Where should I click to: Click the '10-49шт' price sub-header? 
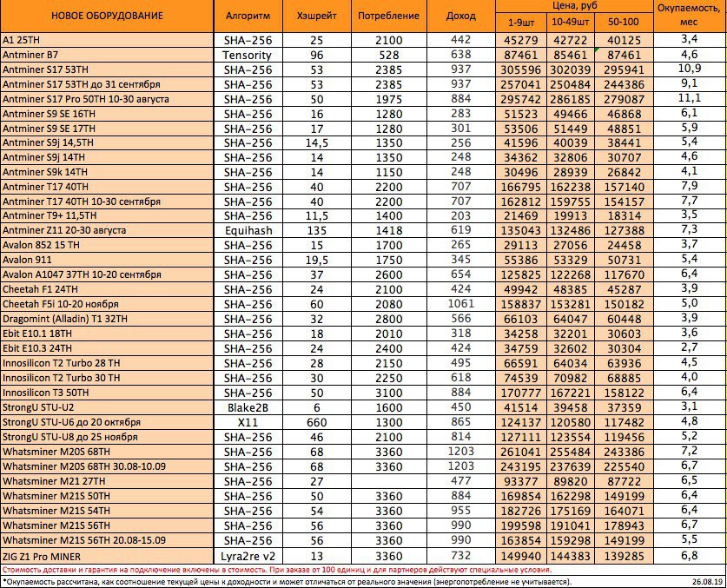pyautogui.click(x=571, y=23)
